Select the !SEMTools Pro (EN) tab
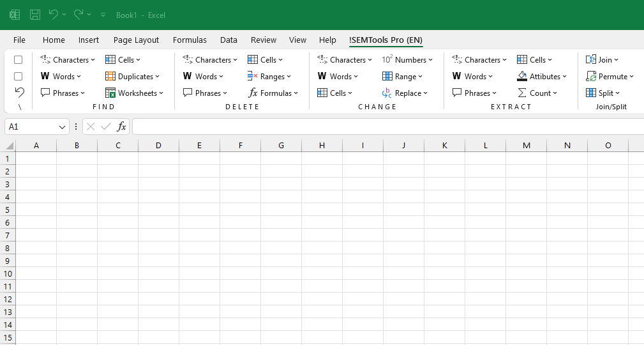Screen dimensions: 644x345 (386, 40)
